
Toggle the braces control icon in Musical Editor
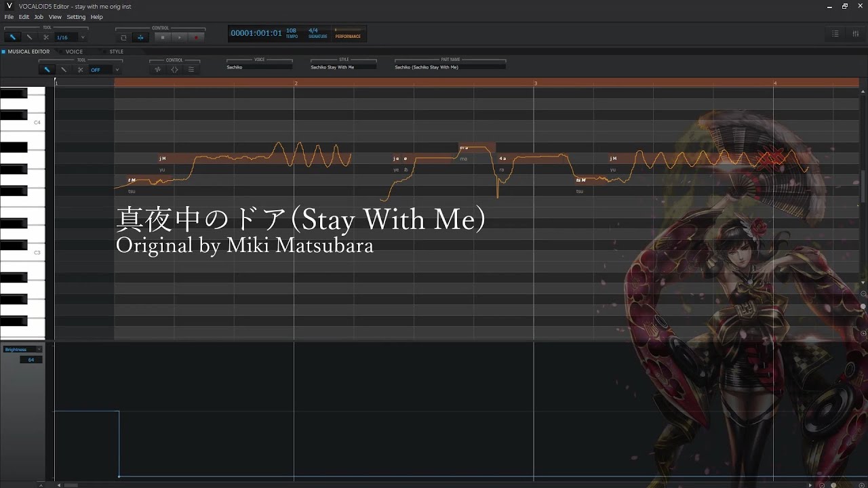(x=174, y=69)
